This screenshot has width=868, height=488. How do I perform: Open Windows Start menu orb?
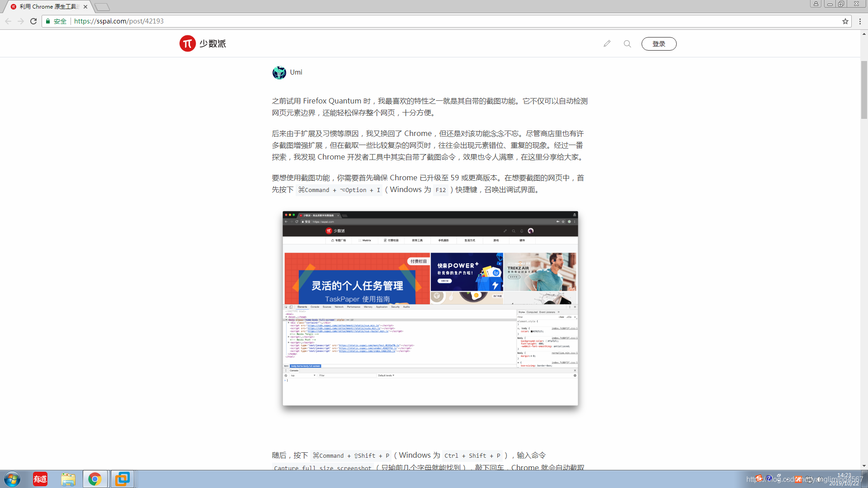pyautogui.click(x=12, y=479)
